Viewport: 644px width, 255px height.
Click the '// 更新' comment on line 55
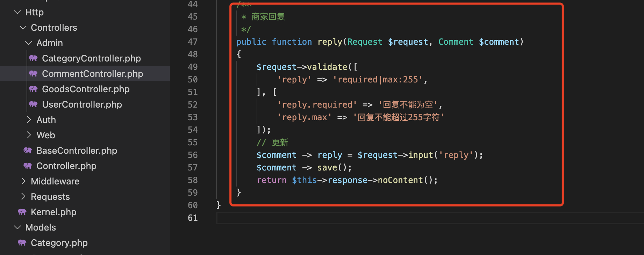[272, 143]
